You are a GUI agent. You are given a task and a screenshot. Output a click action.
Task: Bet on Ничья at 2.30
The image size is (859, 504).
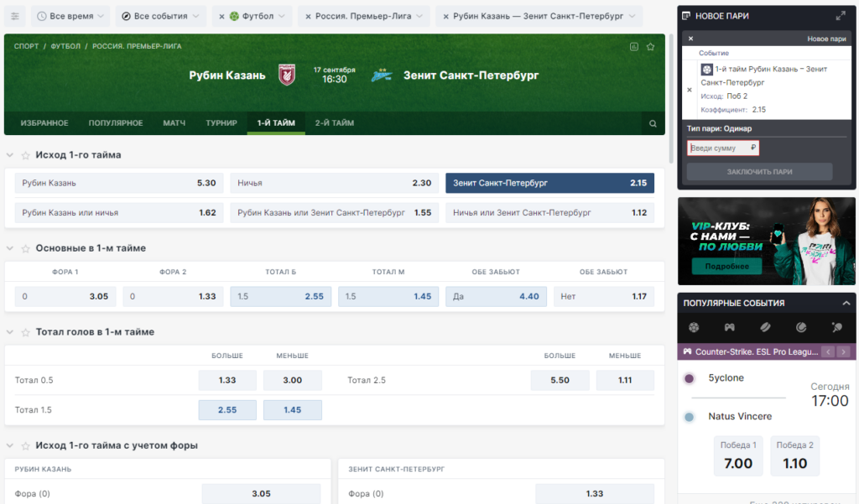point(334,183)
